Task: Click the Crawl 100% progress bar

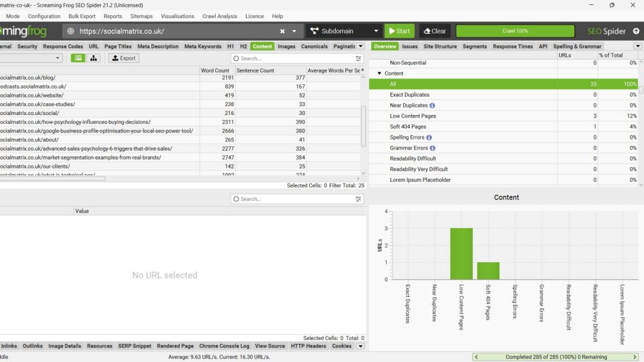Action: (514, 31)
